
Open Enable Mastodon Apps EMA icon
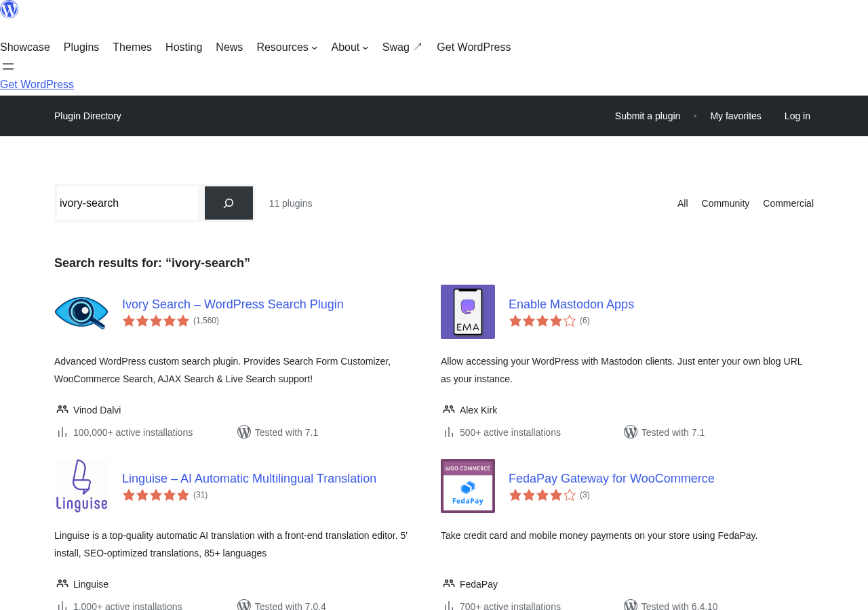tap(468, 312)
